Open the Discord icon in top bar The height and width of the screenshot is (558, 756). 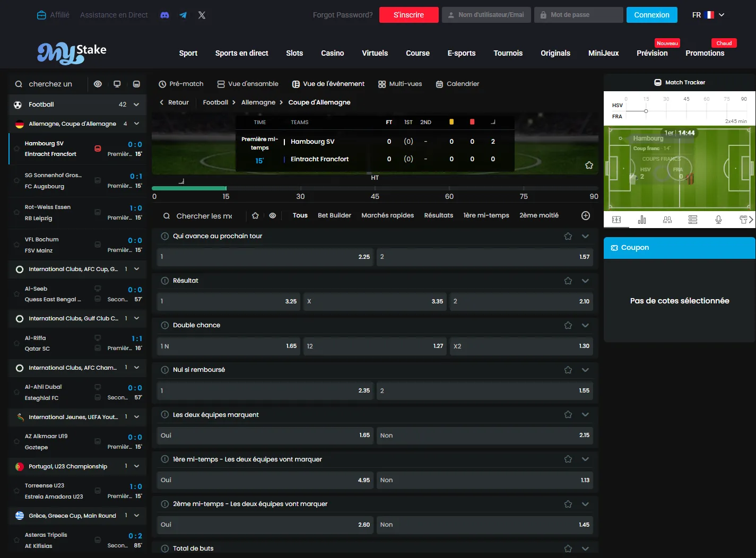(165, 15)
